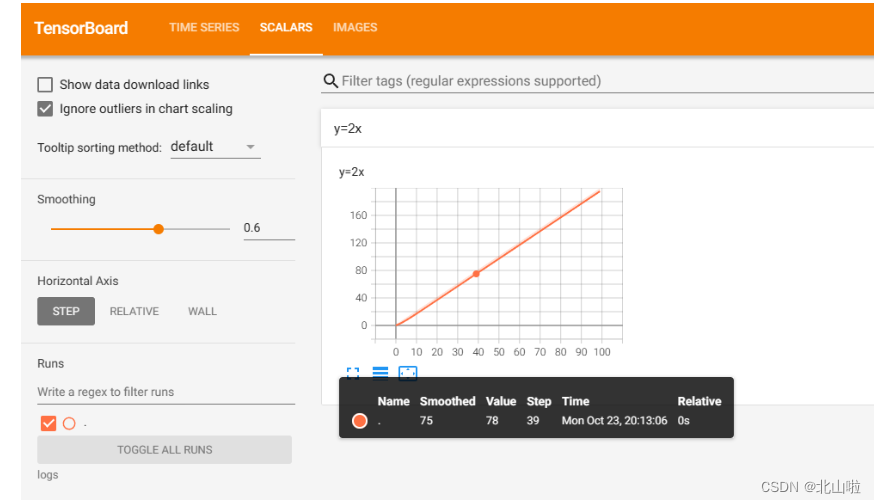Open the Images tab
The height and width of the screenshot is (503, 876).
[355, 28]
